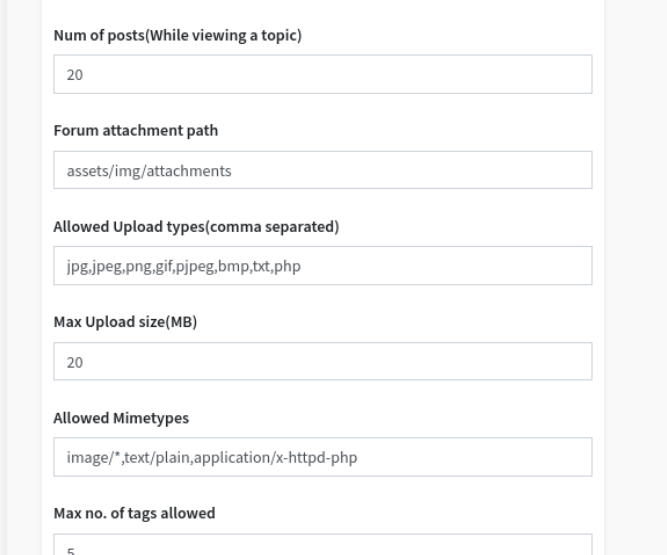Click the 'Max no. of tags allowed' label
The width and height of the screenshot is (667, 555).
[x=134, y=514]
